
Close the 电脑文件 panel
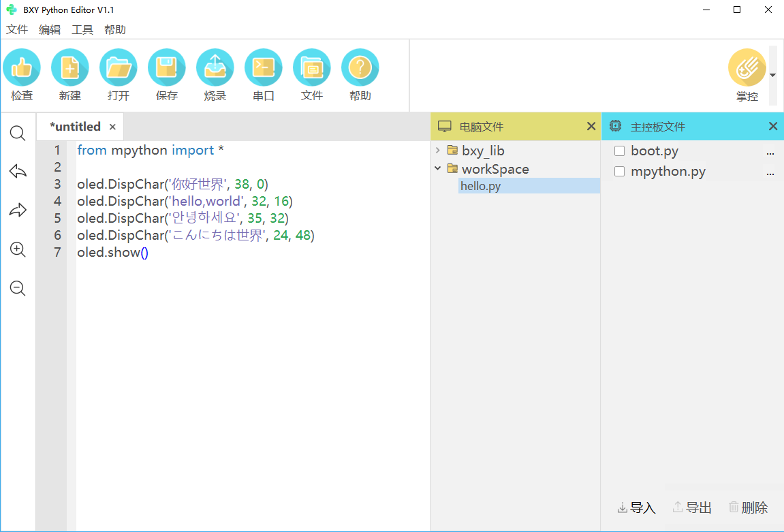[x=591, y=126]
